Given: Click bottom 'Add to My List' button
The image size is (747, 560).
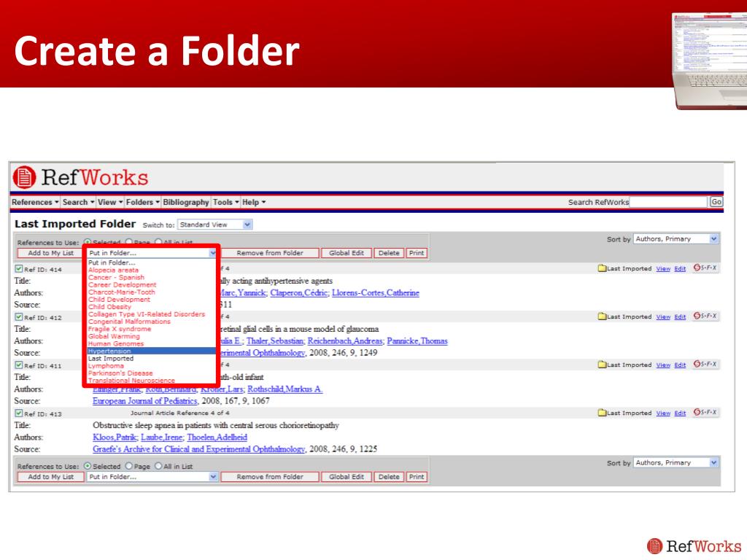Looking at the screenshot, I should pos(50,477).
